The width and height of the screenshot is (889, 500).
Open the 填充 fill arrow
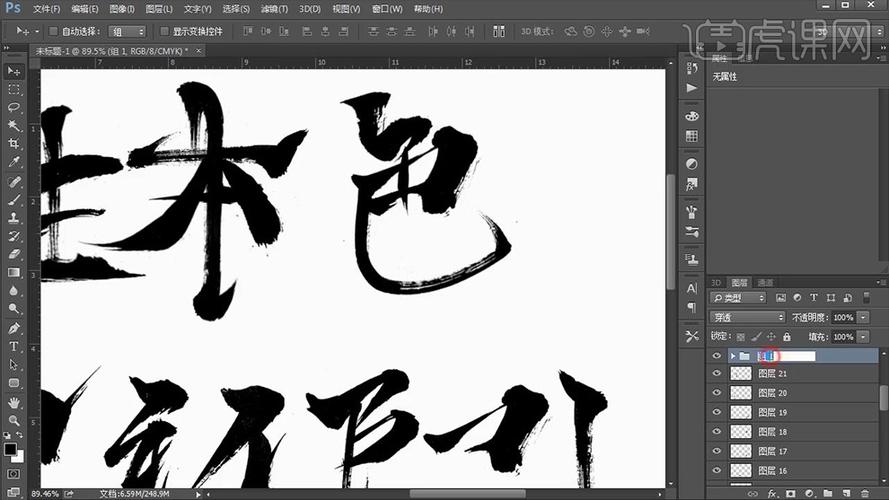(863, 337)
